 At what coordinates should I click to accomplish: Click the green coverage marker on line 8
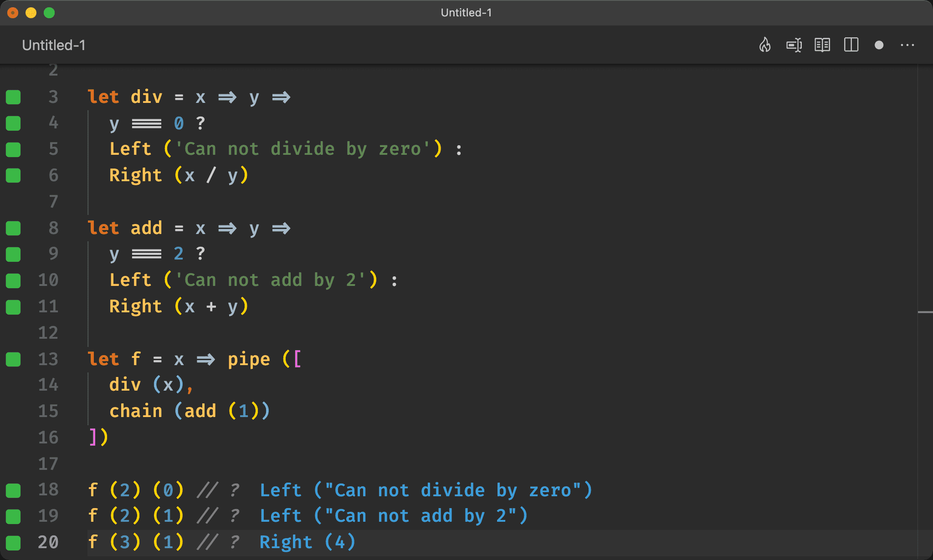[x=13, y=228]
